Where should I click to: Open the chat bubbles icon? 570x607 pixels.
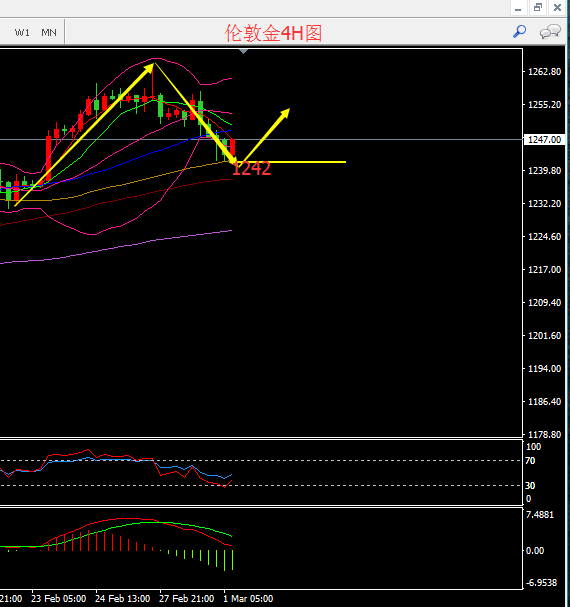550,32
